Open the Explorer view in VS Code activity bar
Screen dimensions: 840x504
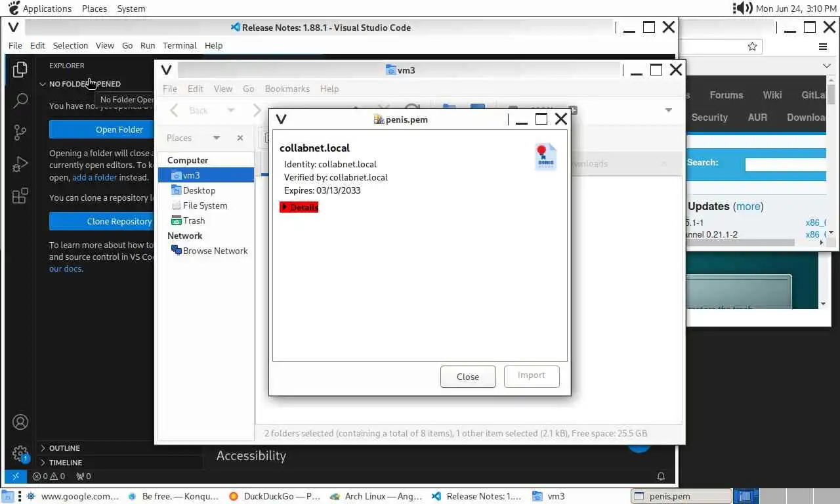[x=20, y=69]
